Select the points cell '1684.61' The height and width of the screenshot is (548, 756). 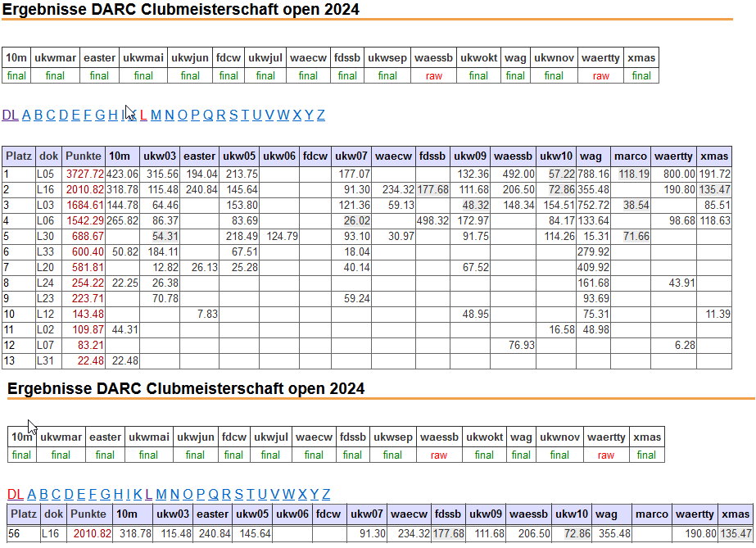(x=84, y=206)
